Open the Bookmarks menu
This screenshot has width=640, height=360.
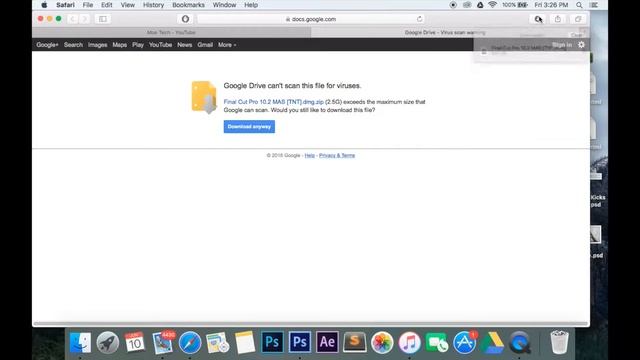pyautogui.click(x=188, y=5)
